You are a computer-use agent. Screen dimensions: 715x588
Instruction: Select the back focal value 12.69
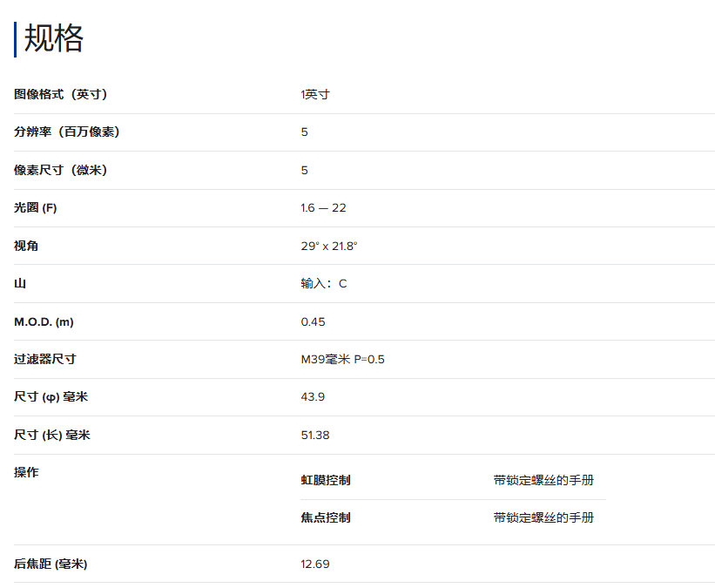[315, 564]
